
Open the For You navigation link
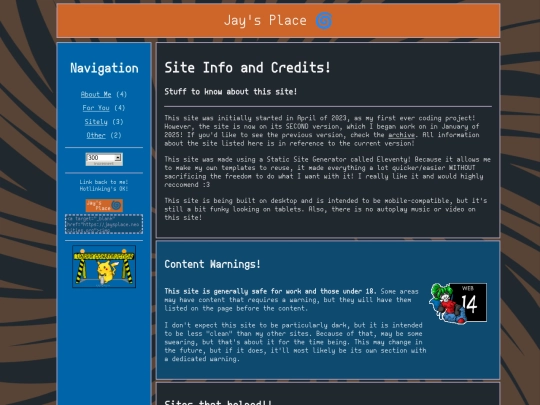(x=96, y=108)
